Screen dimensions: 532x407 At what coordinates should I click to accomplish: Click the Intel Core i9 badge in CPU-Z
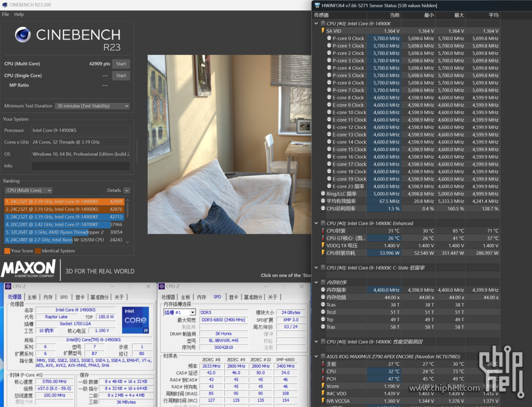[135, 320]
